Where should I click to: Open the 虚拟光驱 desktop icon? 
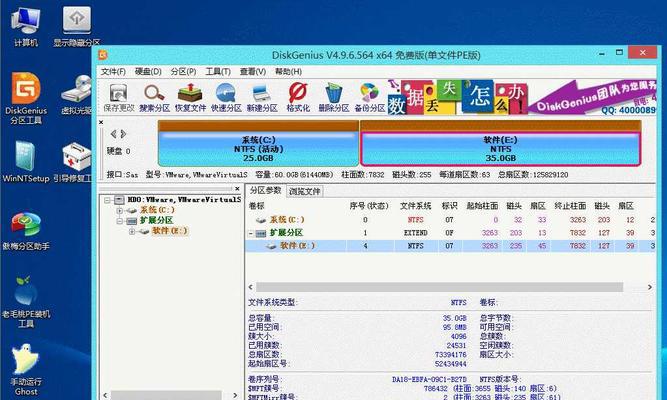pos(77,95)
